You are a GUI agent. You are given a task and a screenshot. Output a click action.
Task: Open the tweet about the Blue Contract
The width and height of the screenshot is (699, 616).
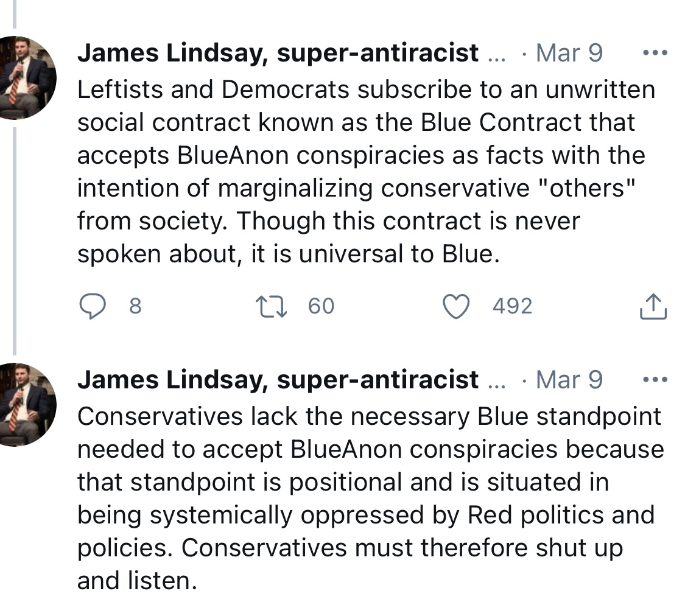(x=365, y=172)
